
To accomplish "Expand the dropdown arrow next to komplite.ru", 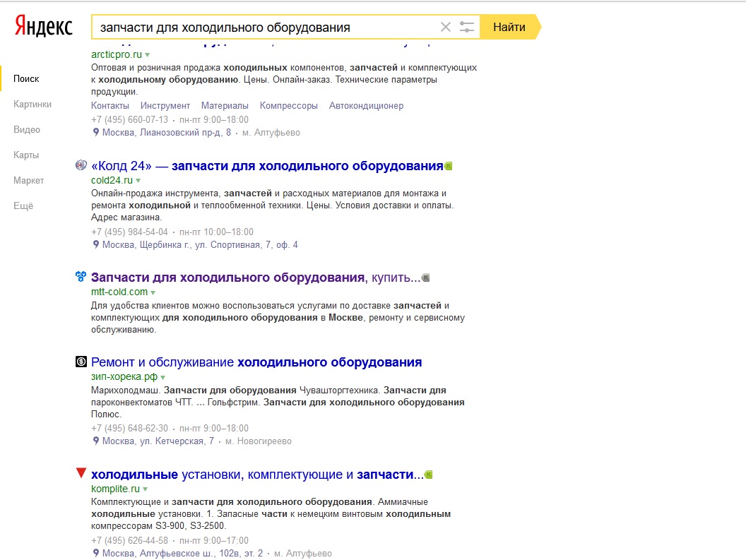I will [145, 489].
